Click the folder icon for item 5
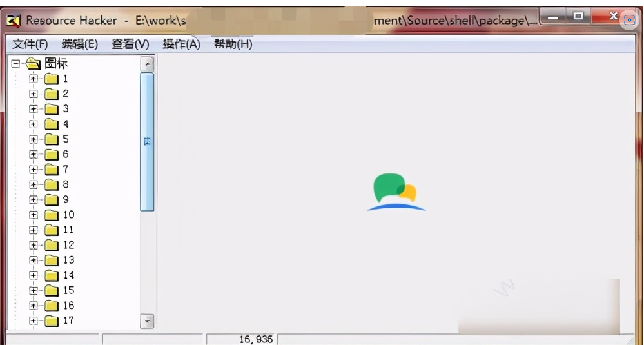The width and height of the screenshot is (644, 345). [x=52, y=139]
